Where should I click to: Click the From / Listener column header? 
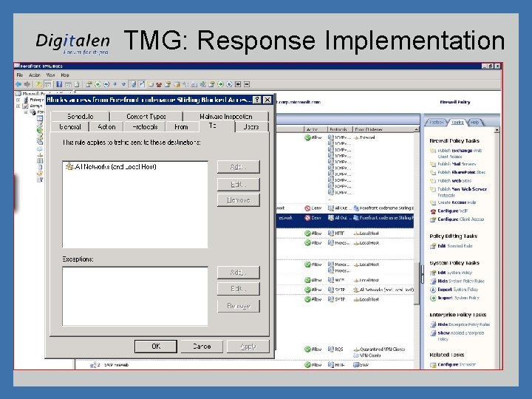click(383, 129)
